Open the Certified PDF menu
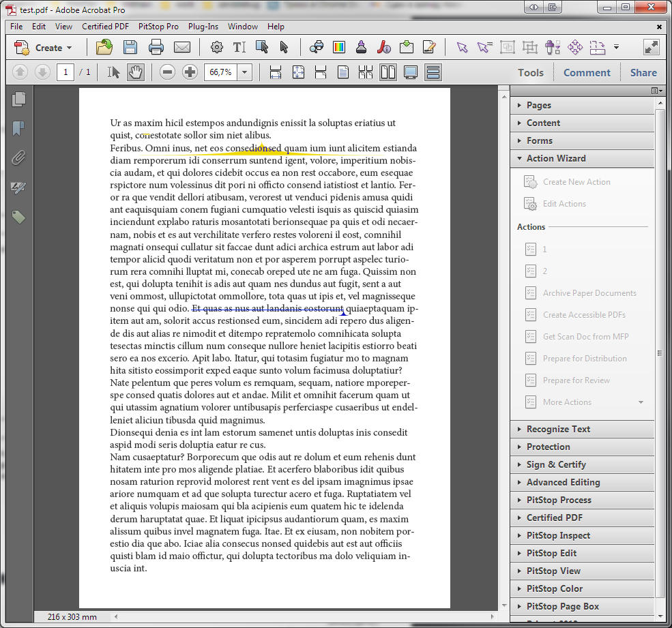672x628 pixels. (x=105, y=27)
